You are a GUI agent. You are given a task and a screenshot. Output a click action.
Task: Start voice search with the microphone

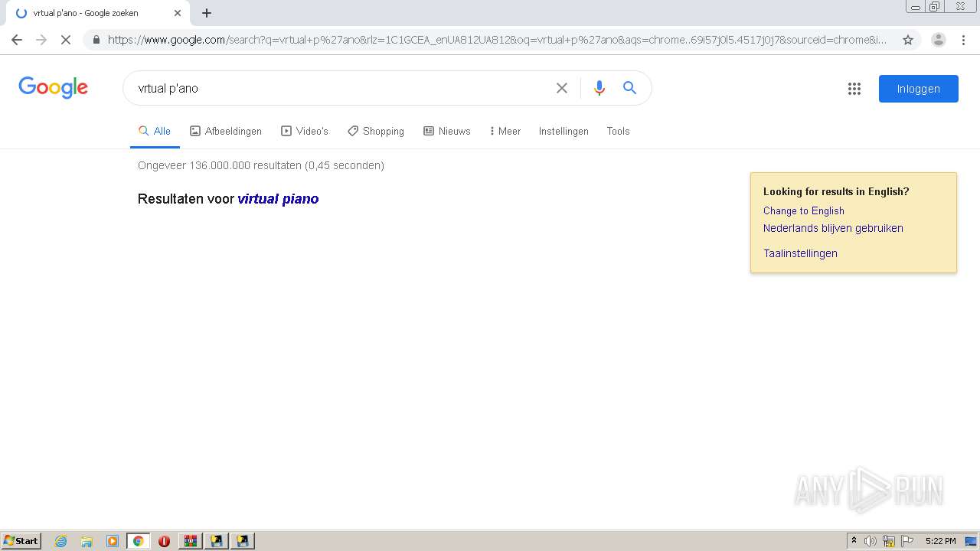click(x=599, y=88)
